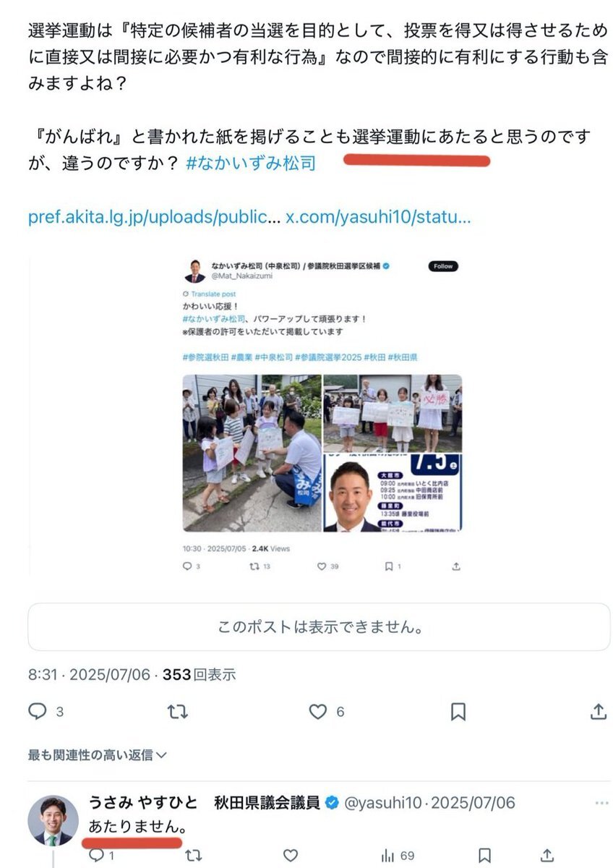Open うさみ やすひと profile avatar
Image resolution: width=613 pixels, height=868 pixels.
tap(53, 821)
